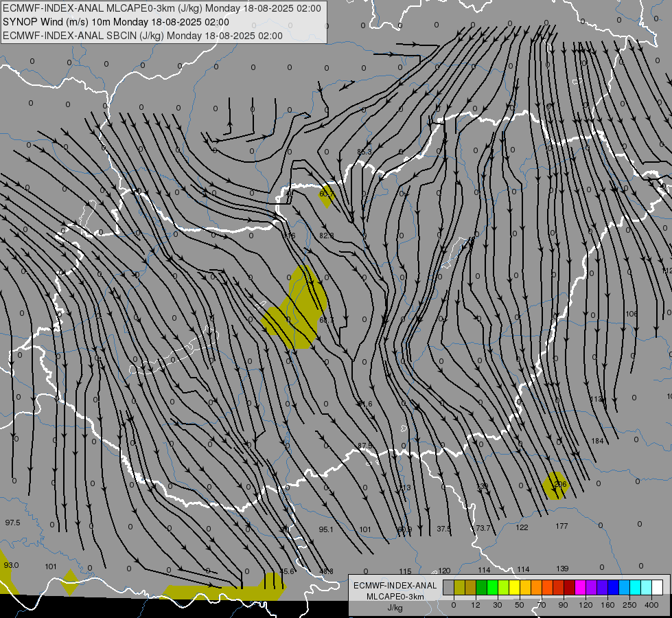Click the 95.1 value on the map
This screenshot has height=618, width=672.
coord(326,529)
